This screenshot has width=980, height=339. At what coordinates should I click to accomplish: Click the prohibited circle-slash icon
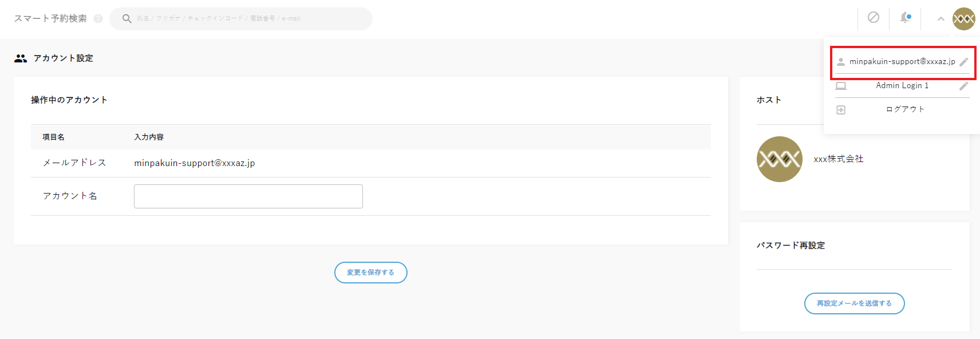(873, 18)
